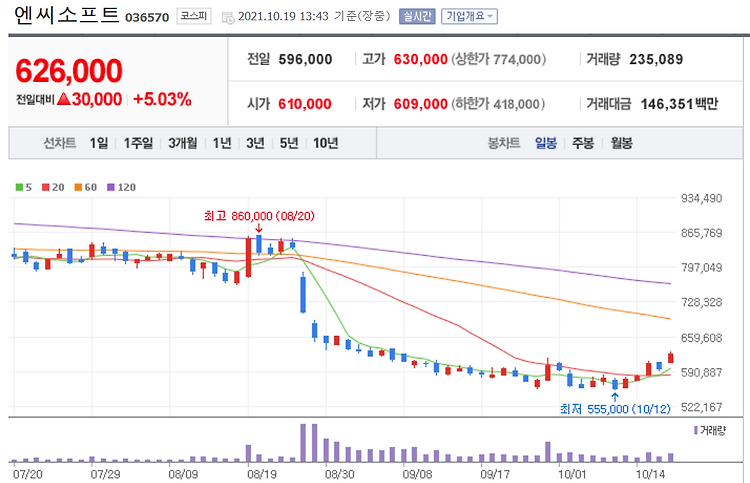Image resolution: width=750 pixels, height=483 pixels.
Task: Click the 고가 value 630,000
Action: pos(420,59)
